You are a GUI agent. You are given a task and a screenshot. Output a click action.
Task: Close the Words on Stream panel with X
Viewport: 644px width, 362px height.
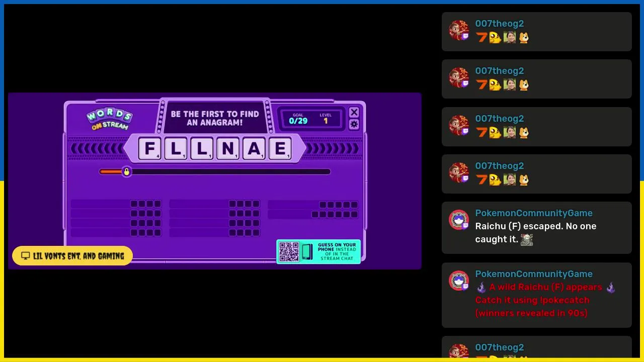[354, 112]
